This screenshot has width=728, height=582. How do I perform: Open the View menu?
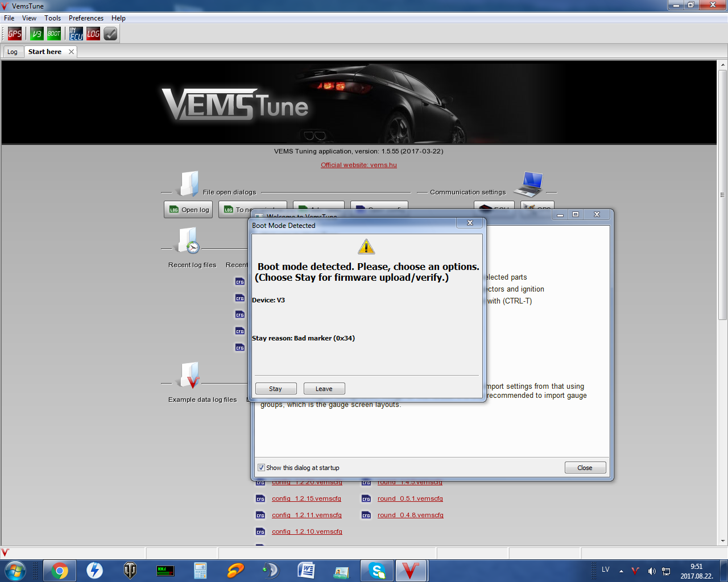pos(29,18)
